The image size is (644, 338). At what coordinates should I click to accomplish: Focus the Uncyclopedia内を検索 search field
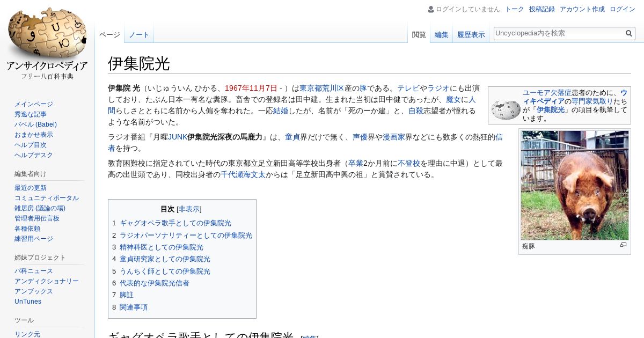559,33
